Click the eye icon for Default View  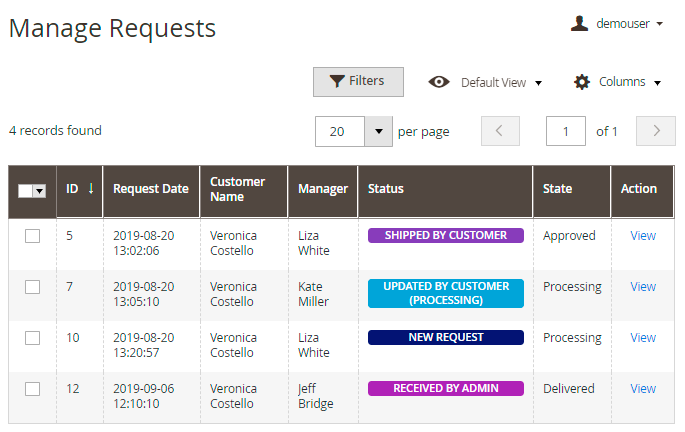(x=439, y=82)
